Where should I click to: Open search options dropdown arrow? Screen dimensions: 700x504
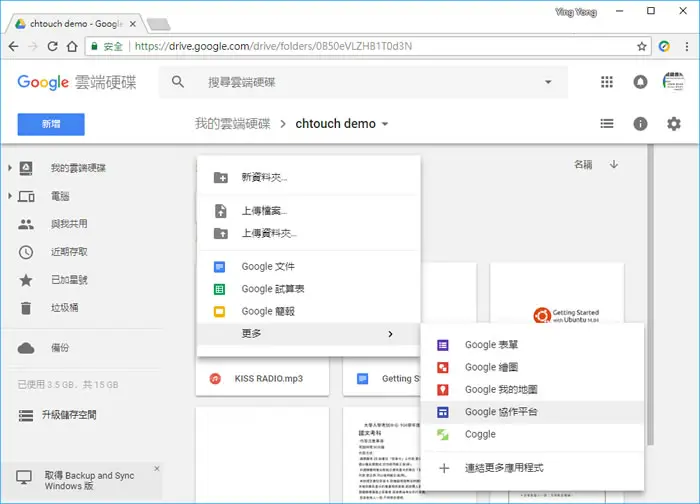click(548, 82)
